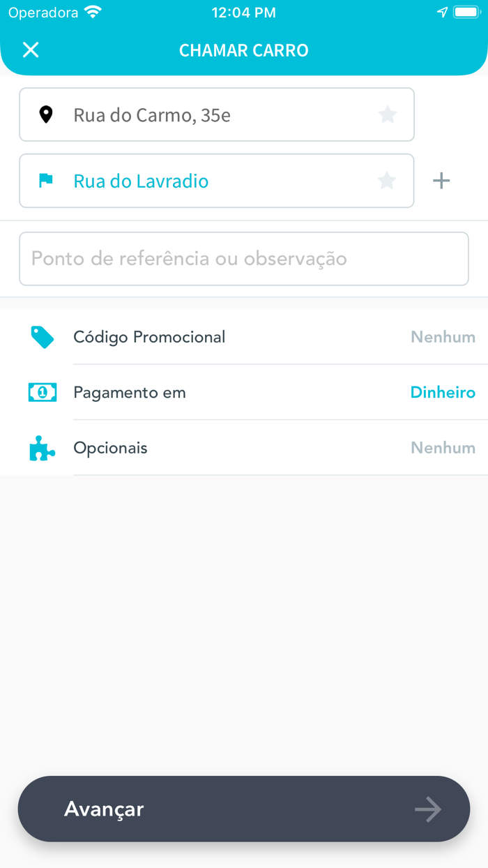Click the ponto de referência text field

click(x=244, y=258)
